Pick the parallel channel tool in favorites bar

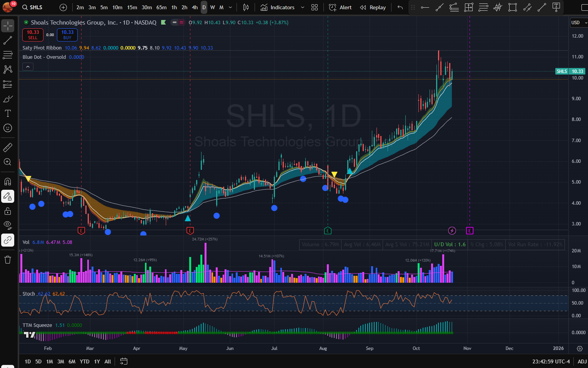click(527, 7)
